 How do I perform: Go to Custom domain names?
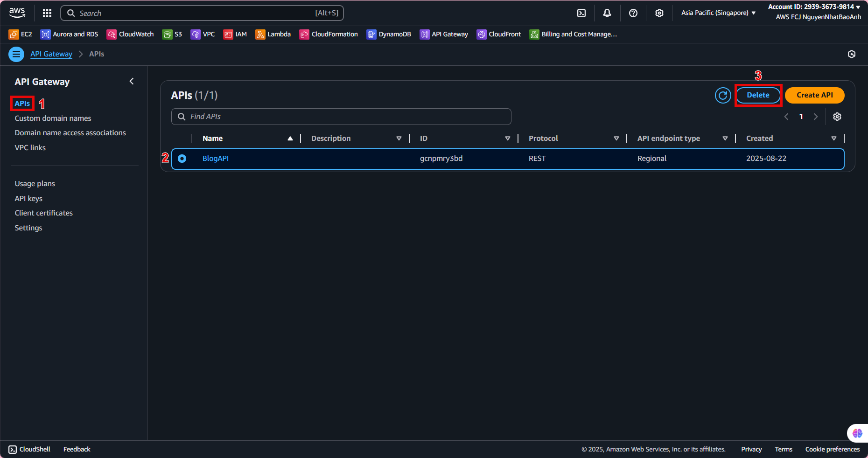53,118
